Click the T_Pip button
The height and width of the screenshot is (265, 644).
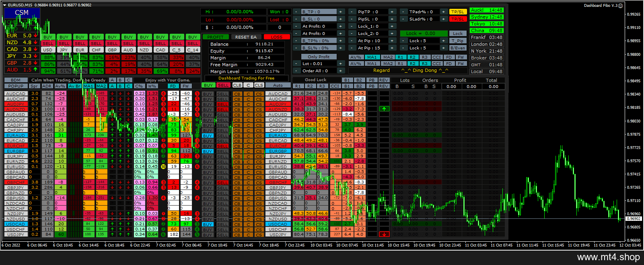(458, 41)
